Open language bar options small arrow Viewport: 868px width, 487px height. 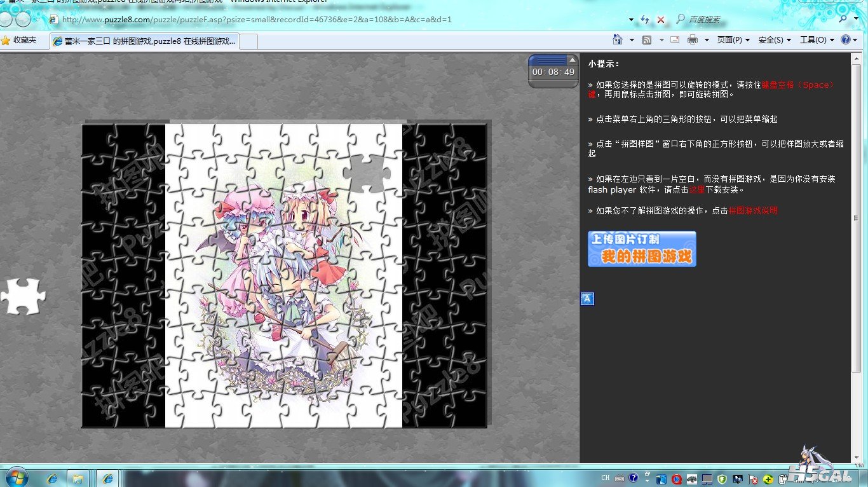pos(648,481)
